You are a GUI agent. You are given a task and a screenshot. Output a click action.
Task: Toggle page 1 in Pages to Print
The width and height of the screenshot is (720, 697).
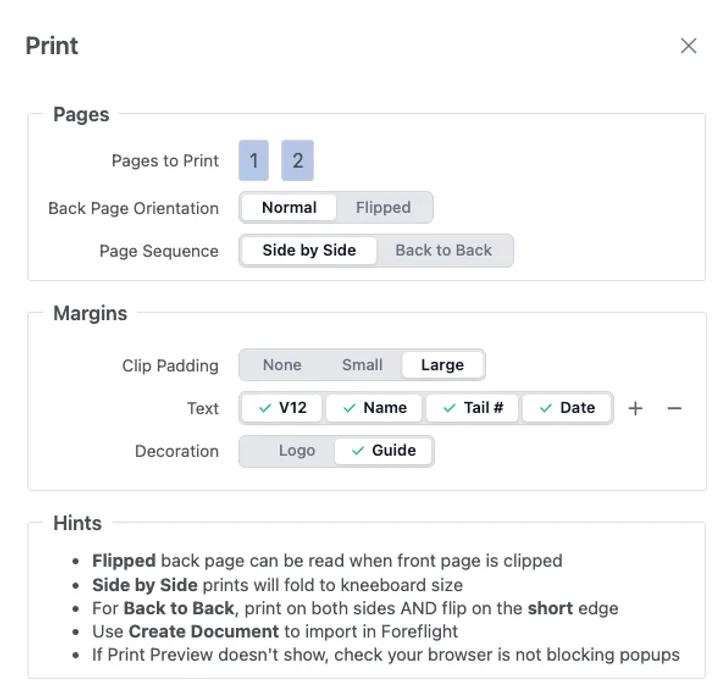(254, 161)
